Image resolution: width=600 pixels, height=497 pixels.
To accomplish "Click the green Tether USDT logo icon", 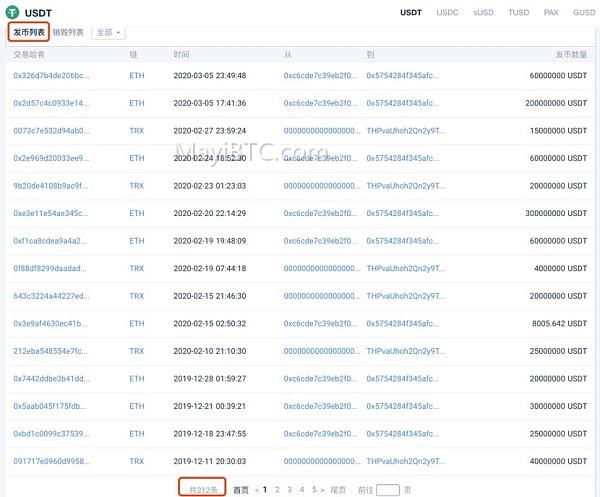I will click(x=12, y=12).
